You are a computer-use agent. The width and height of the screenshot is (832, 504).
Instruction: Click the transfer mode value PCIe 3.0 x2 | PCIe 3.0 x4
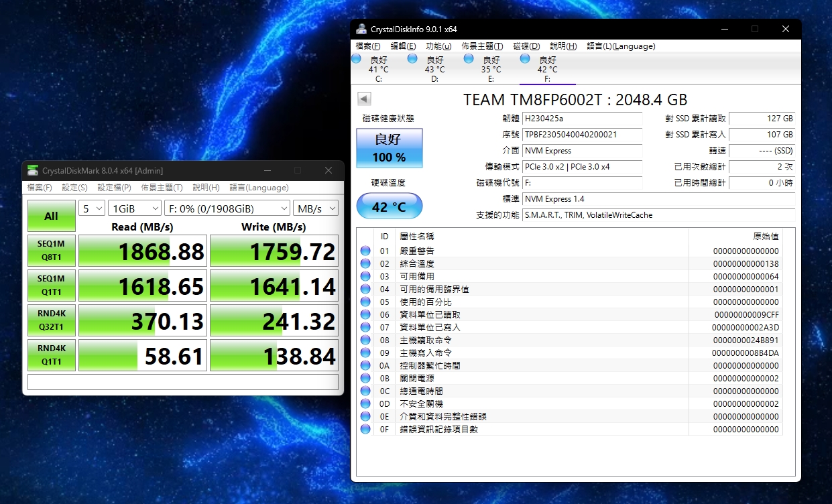pos(582,167)
